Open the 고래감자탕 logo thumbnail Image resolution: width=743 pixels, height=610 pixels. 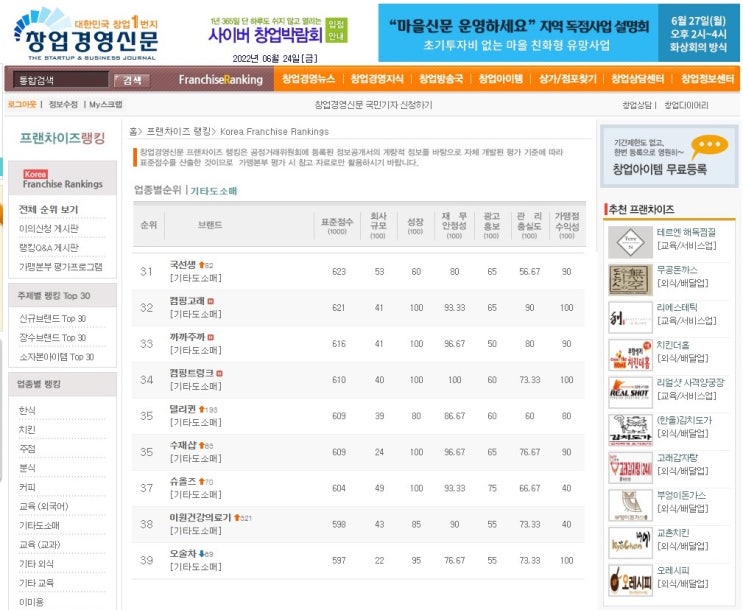coord(630,468)
